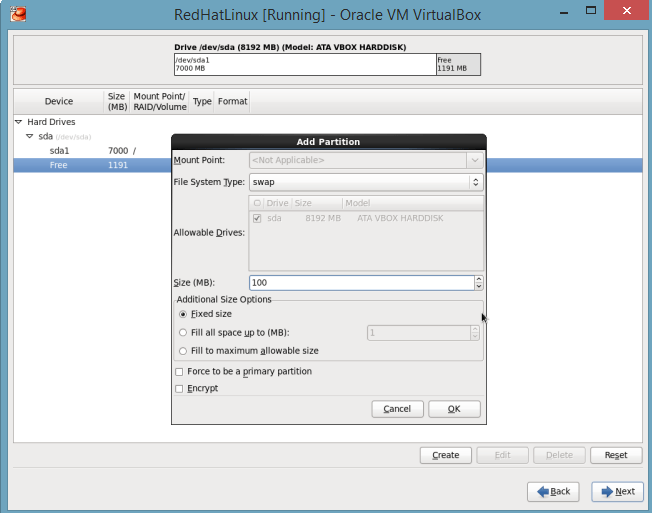Click the Model column header in Allowable Drives
This screenshot has width=652, height=513.
(x=412, y=203)
